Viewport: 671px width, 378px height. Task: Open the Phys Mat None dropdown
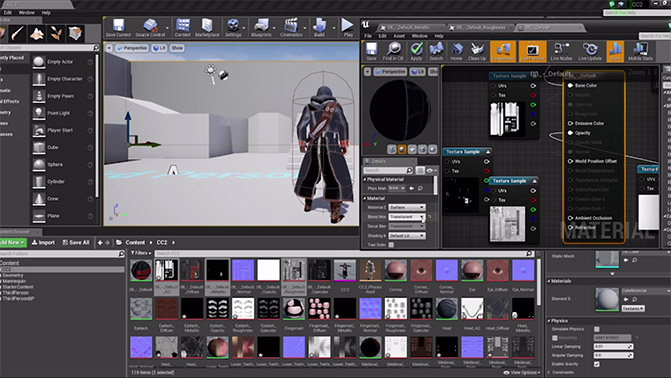[x=397, y=188]
